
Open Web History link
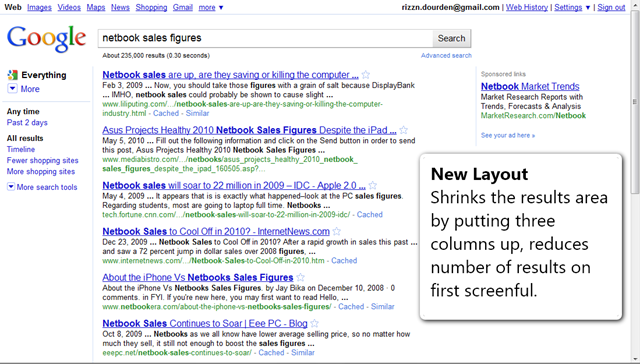527,7
